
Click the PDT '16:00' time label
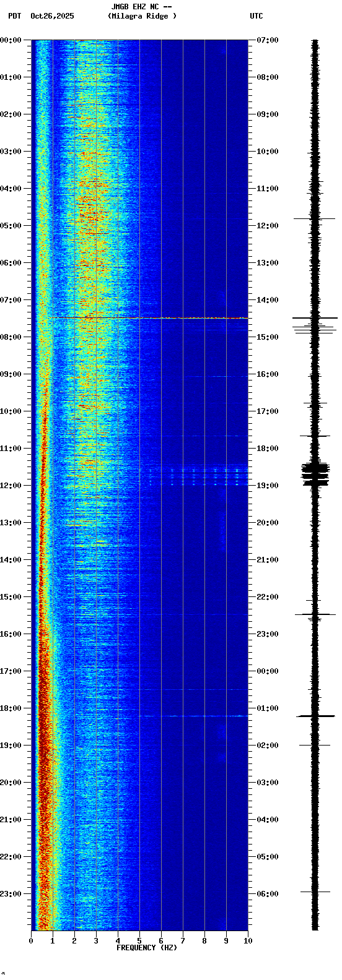coord(11,634)
